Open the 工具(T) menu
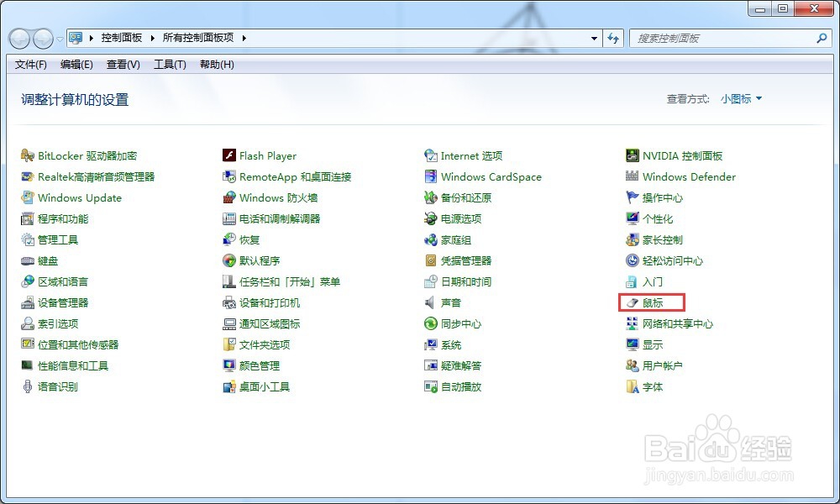Image resolution: width=840 pixels, height=504 pixels. click(x=170, y=65)
